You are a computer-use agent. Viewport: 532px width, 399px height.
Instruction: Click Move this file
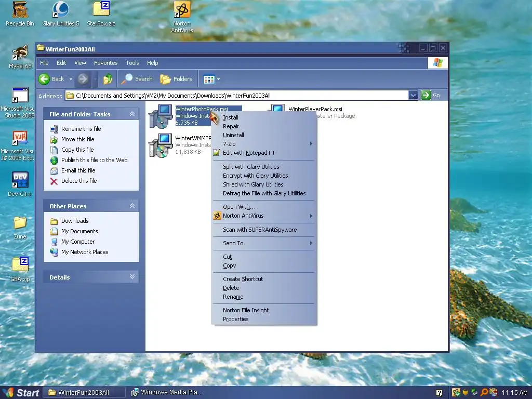72,139
